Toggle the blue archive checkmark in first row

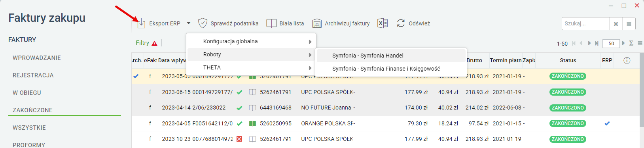tap(136, 76)
